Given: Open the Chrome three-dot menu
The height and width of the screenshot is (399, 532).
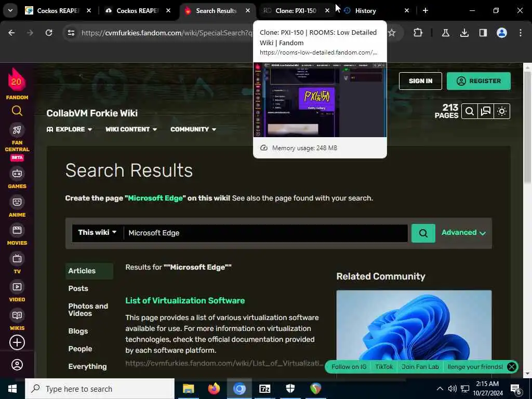Looking at the screenshot, I should tap(521, 33).
